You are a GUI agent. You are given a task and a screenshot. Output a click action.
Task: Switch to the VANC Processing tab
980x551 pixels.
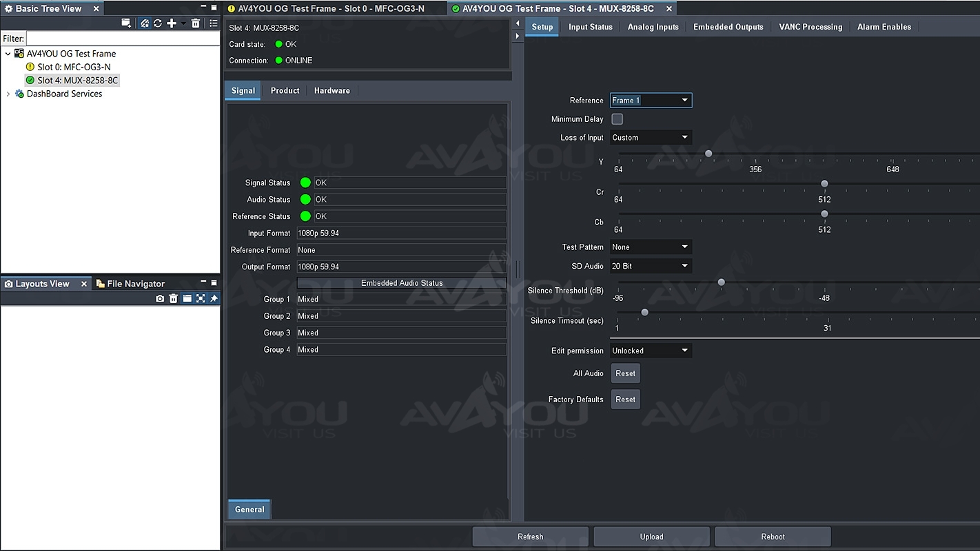tap(810, 27)
